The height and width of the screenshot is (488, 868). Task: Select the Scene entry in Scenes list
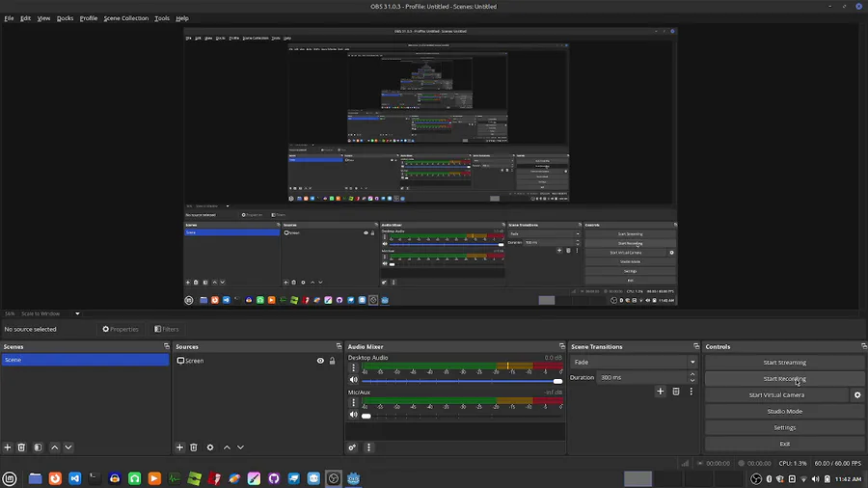point(85,360)
